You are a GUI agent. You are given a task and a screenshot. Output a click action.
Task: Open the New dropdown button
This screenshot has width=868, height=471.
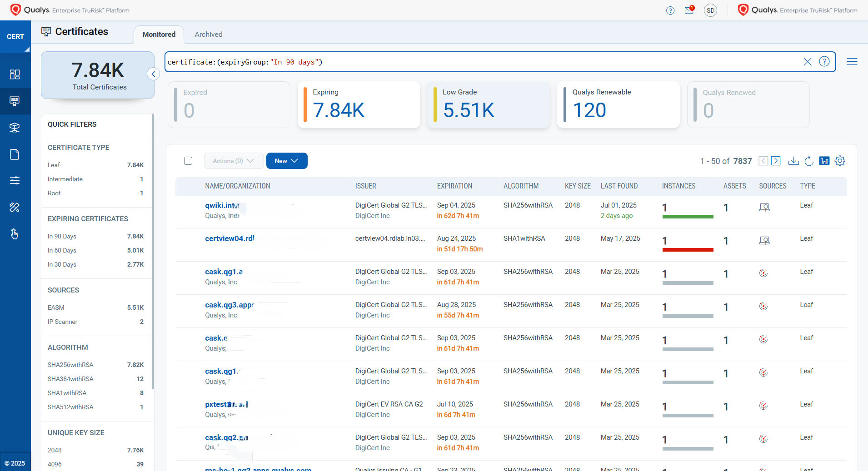tap(287, 161)
